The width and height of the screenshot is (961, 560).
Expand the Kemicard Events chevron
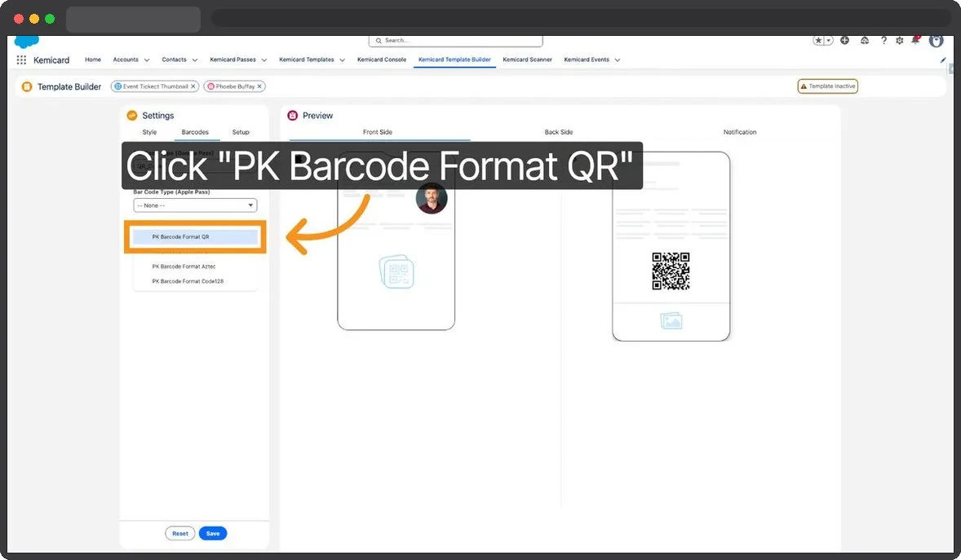618,60
